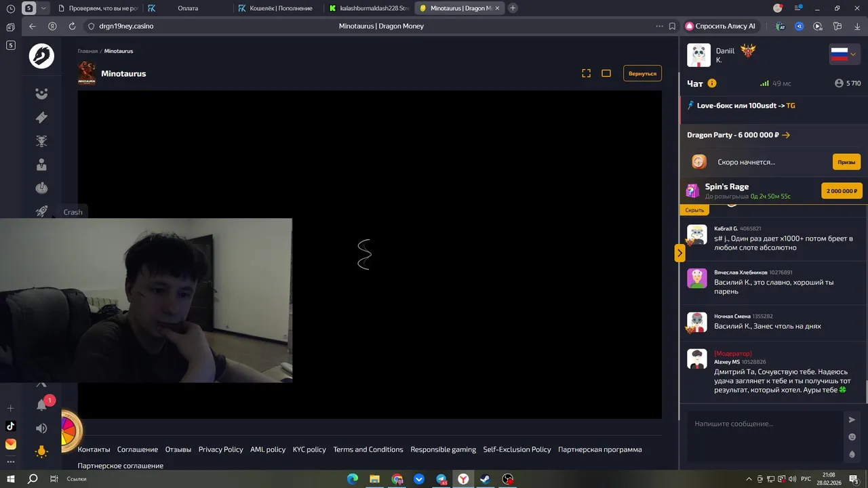Viewport: 868px width, 488px height.
Task: Click Спросить Алису AI button
Action: pos(720,26)
